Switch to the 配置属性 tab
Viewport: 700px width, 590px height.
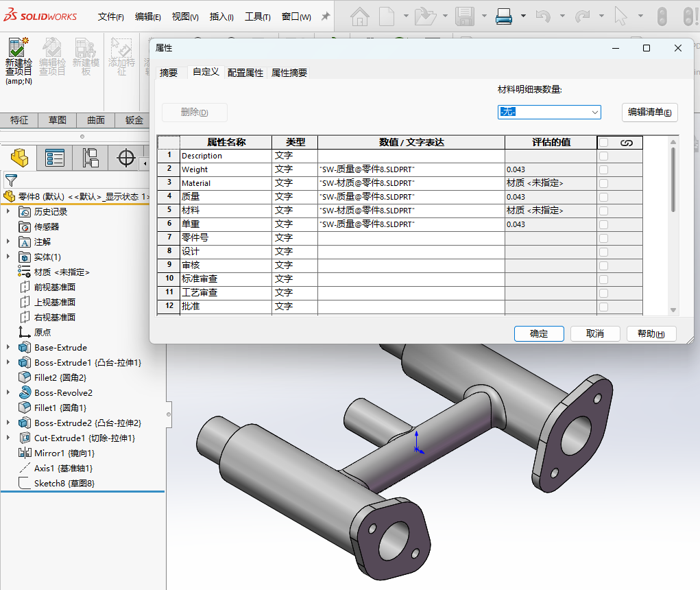[245, 73]
